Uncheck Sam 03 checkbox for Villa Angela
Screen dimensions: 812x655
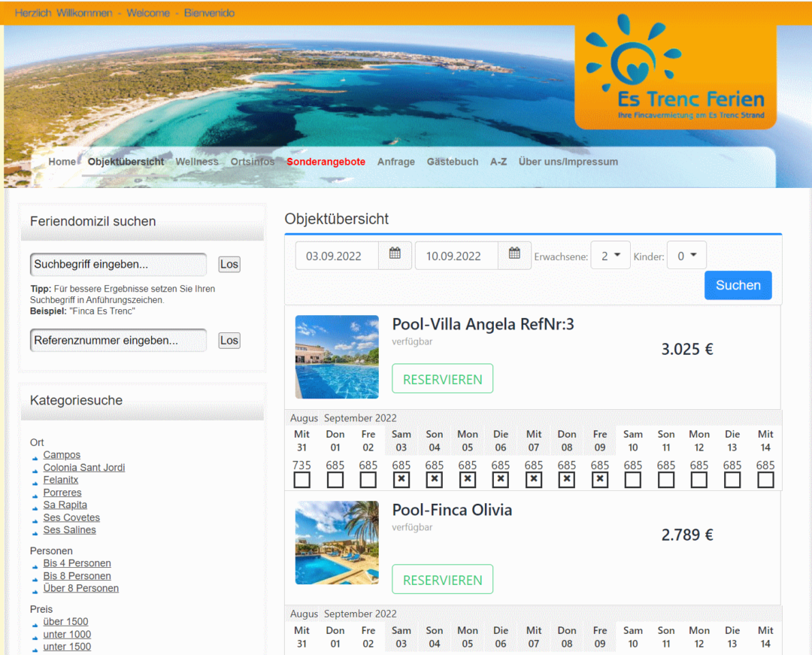point(401,480)
